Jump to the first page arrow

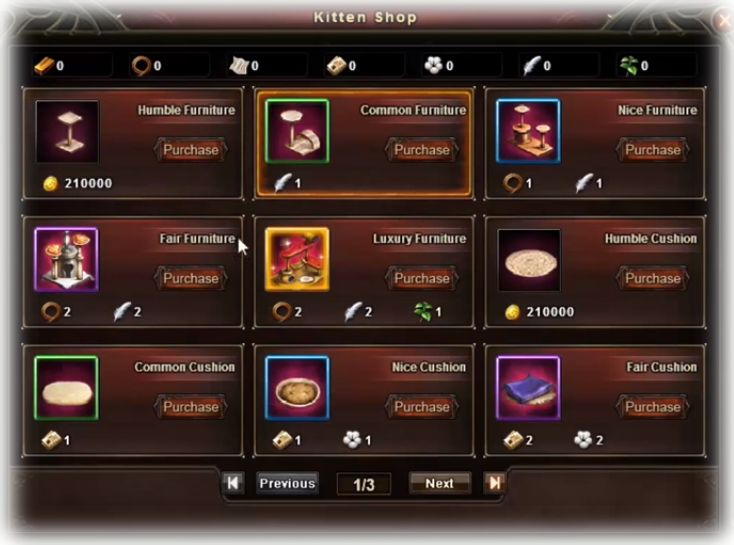233,483
